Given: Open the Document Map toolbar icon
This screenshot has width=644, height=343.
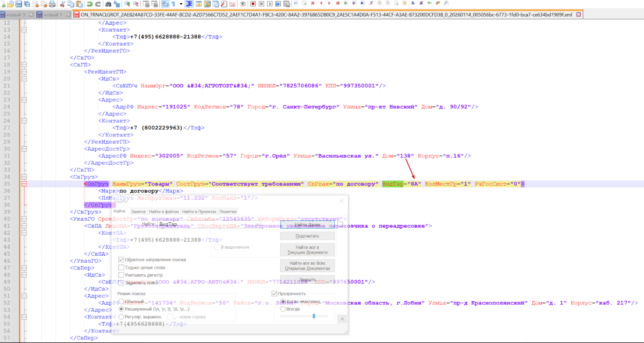Looking at the screenshot, I should 207,4.
